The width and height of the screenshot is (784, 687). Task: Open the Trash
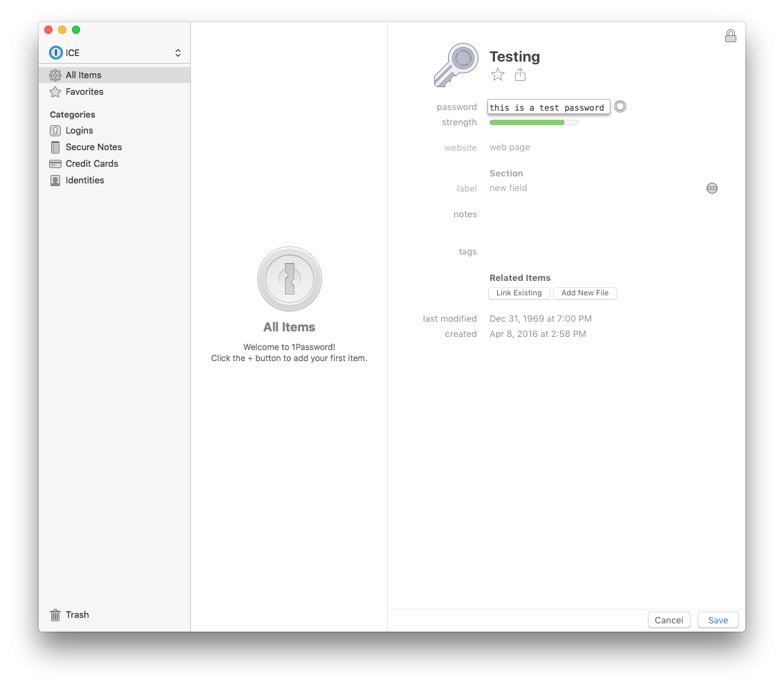[x=70, y=614]
